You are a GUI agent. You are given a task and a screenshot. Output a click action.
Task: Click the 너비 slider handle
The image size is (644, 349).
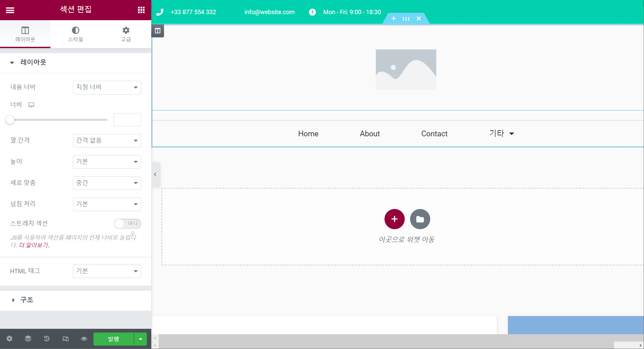[x=10, y=119]
